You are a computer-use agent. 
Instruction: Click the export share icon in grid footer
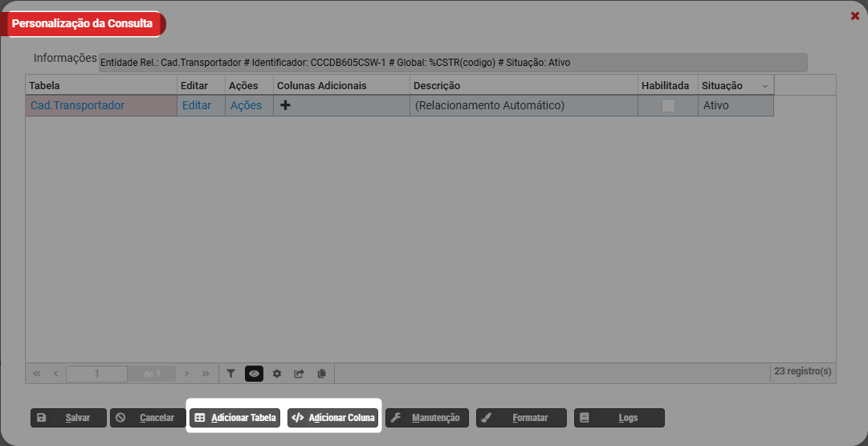tap(300, 374)
